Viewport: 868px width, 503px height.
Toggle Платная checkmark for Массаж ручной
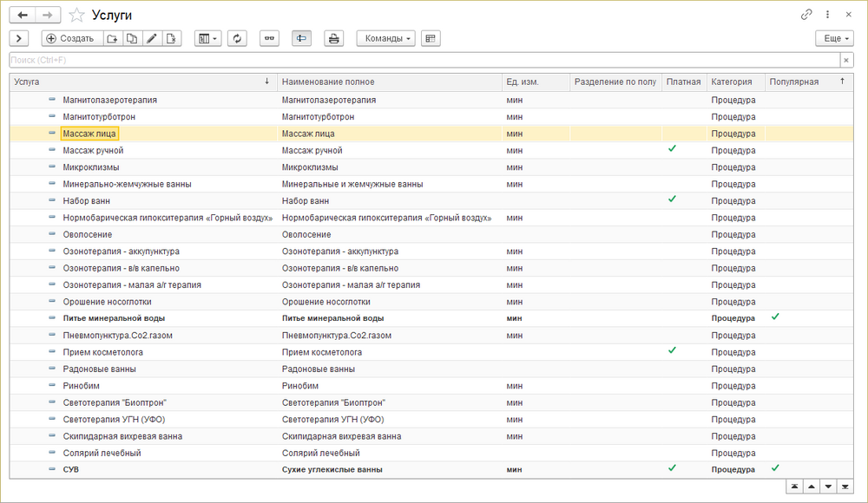tap(671, 150)
